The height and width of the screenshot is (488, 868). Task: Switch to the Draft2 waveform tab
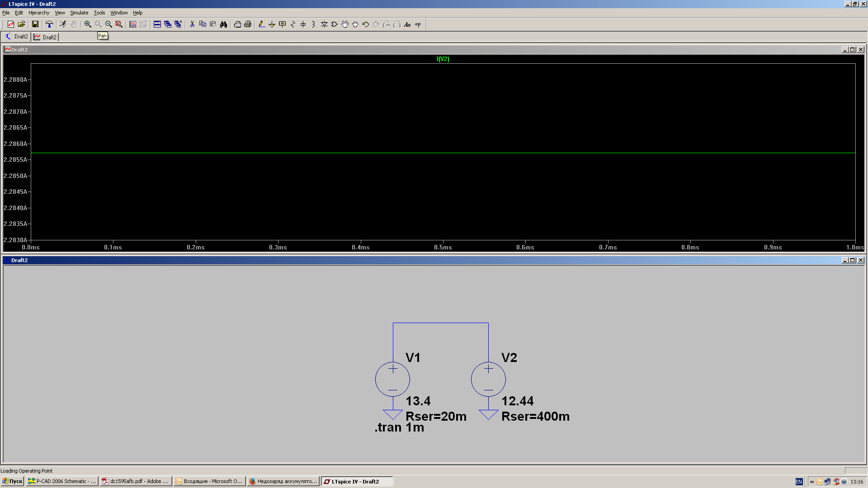pos(45,37)
